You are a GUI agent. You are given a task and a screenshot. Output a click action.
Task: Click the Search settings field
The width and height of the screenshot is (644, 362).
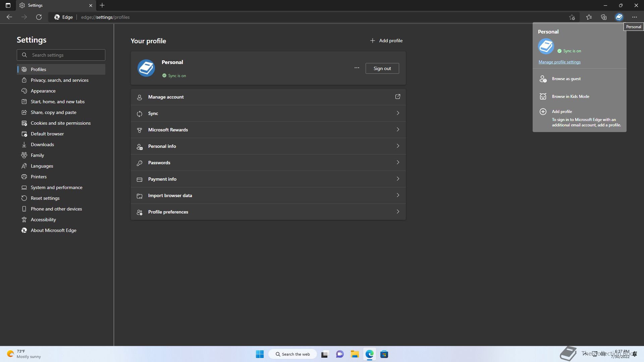point(61,55)
